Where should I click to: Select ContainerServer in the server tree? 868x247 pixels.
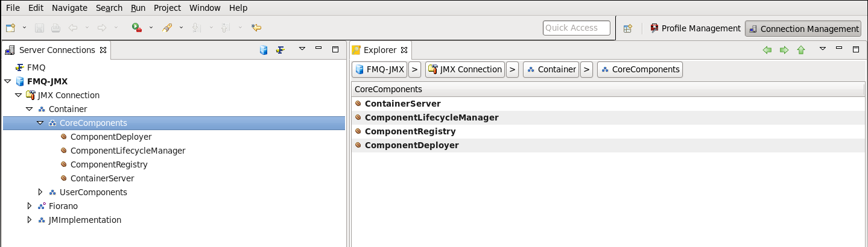pyautogui.click(x=102, y=178)
